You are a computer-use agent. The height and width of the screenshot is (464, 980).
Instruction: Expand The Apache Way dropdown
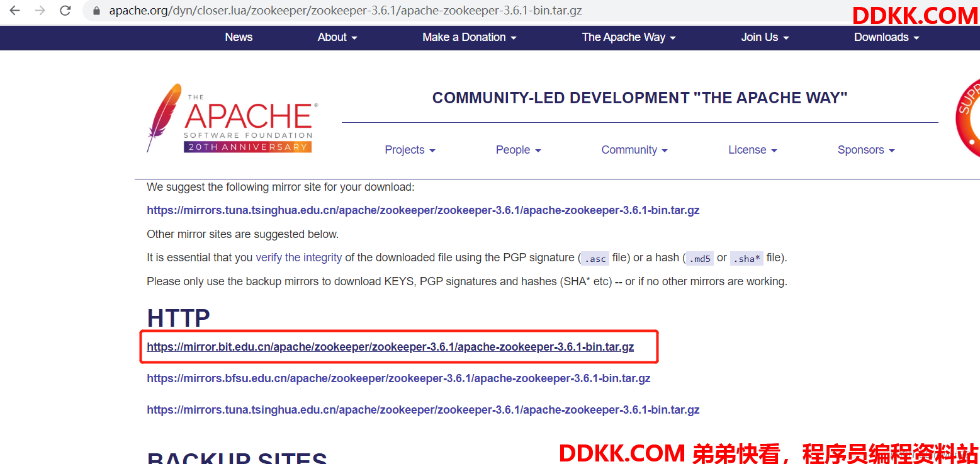[629, 37]
